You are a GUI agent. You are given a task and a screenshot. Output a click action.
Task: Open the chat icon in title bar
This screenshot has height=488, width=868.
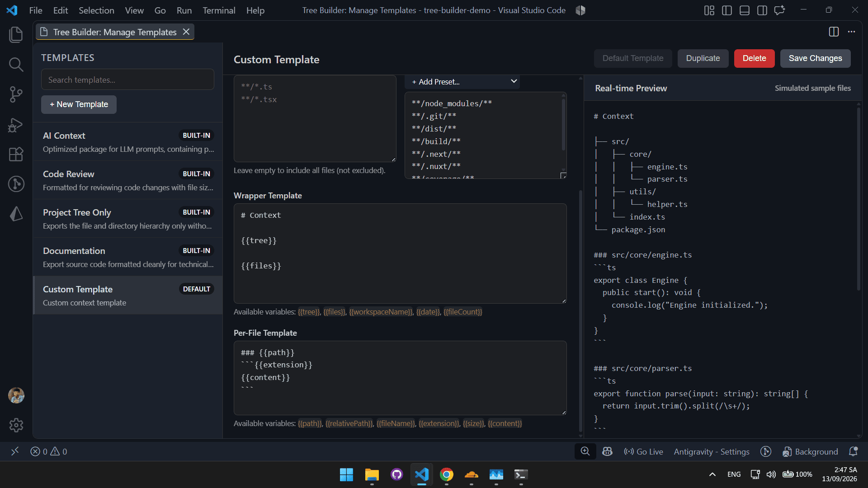coord(780,10)
